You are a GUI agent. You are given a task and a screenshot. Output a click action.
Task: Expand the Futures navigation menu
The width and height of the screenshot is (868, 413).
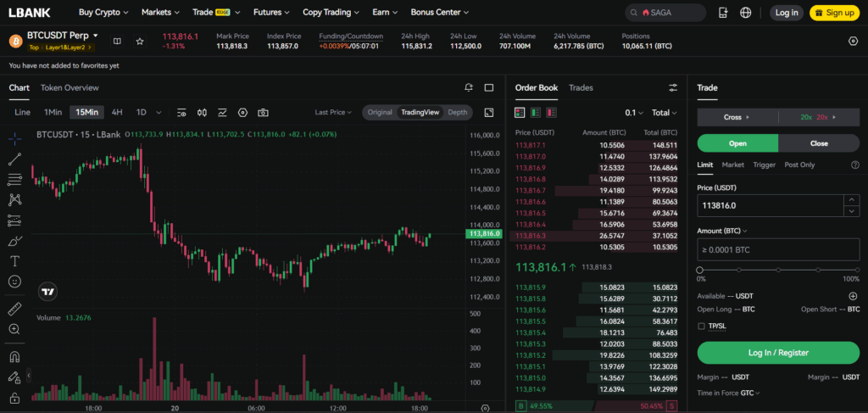[271, 12]
